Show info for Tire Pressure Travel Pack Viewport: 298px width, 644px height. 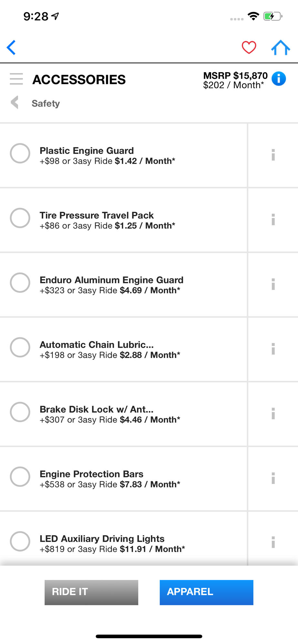tap(273, 220)
